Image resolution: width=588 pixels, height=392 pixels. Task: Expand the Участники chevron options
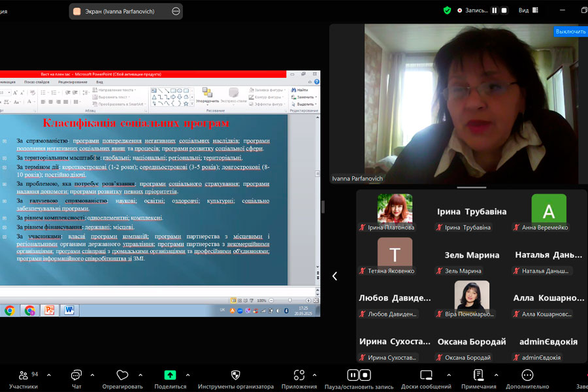pos(49,375)
